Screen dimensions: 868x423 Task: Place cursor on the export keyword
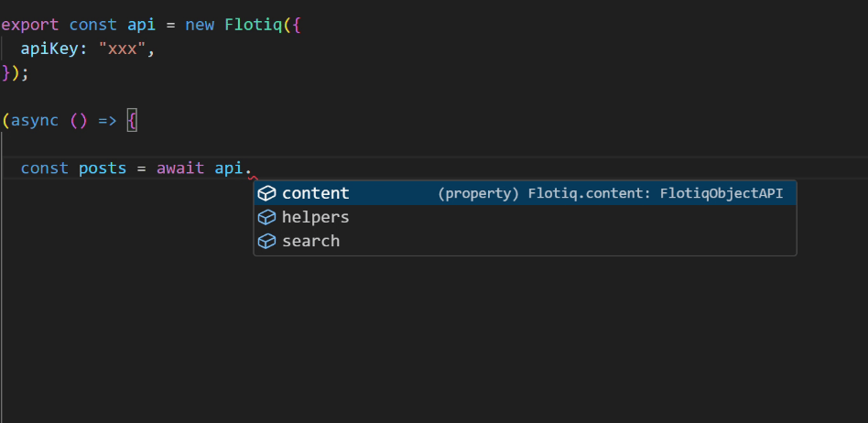[x=30, y=25]
